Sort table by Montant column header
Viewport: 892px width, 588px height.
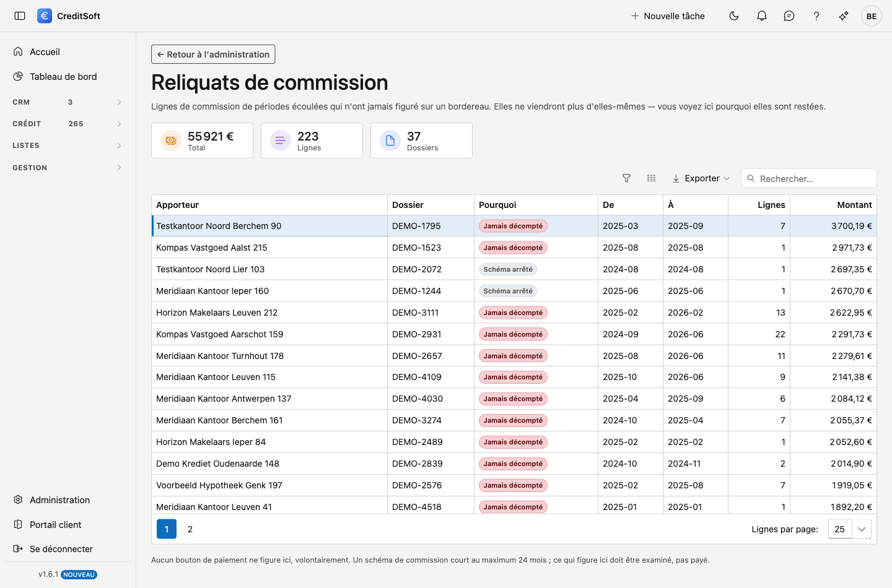coord(854,205)
